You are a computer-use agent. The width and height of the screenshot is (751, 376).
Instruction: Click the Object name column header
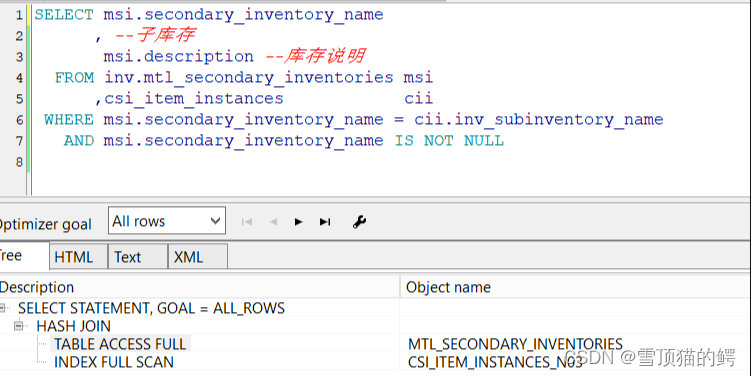click(575, 287)
